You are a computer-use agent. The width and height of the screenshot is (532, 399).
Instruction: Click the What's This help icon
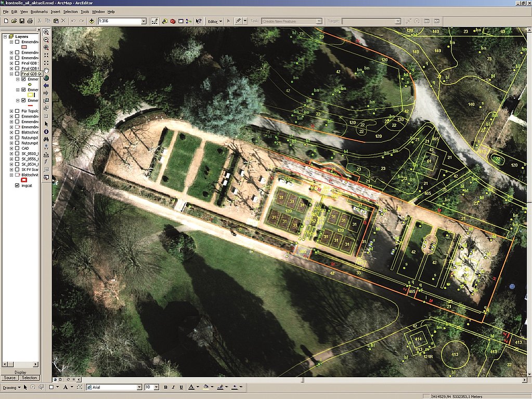pyautogui.click(x=199, y=21)
